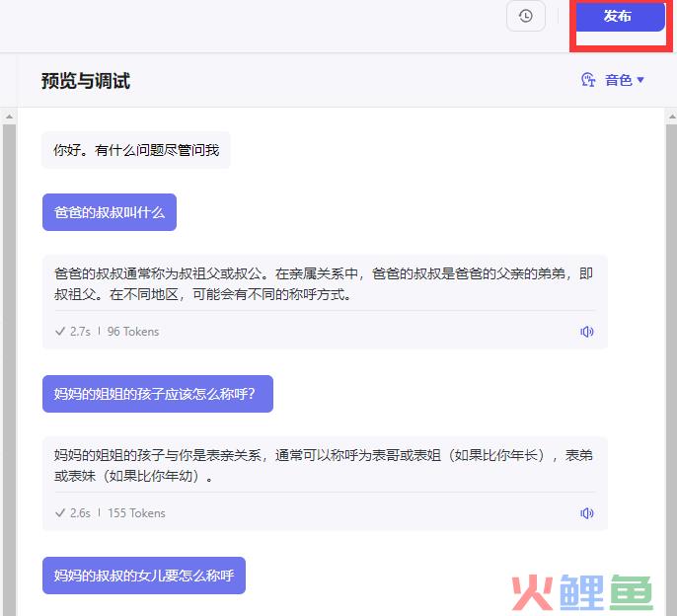The height and width of the screenshot is (616, 677).
Task: Click the 叔祖父 answer text block
Action: [324, 283]
